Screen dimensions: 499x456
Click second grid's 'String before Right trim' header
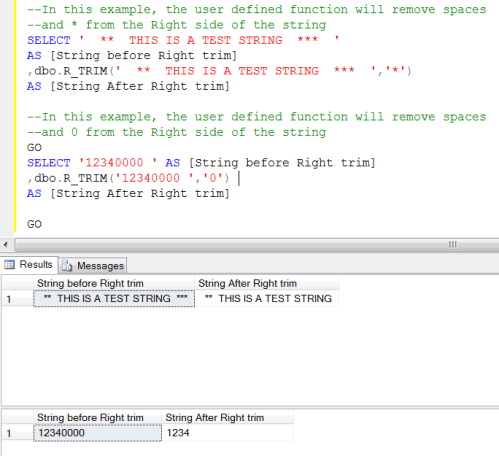(97, 417)
